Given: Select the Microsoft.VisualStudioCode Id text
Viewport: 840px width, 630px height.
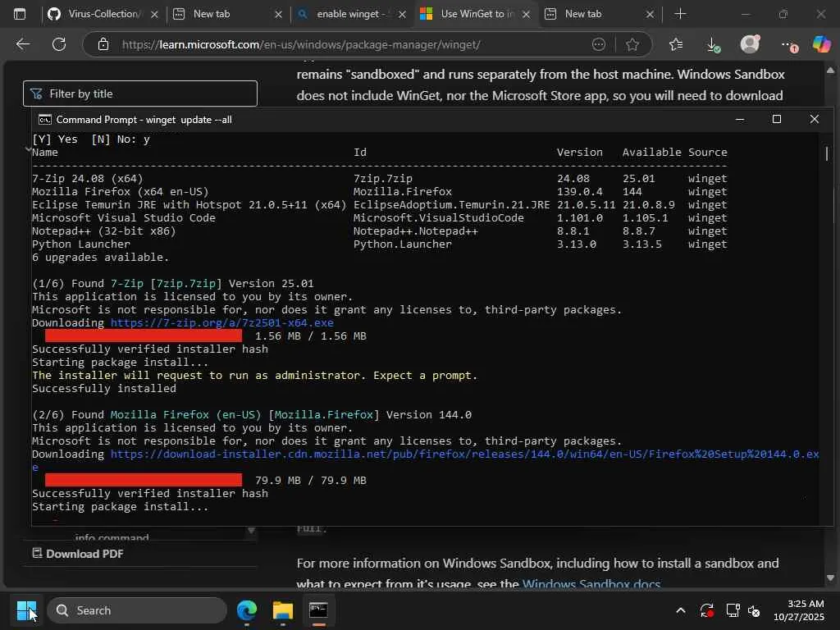Looking at the screenshot, I should point(439,217).
